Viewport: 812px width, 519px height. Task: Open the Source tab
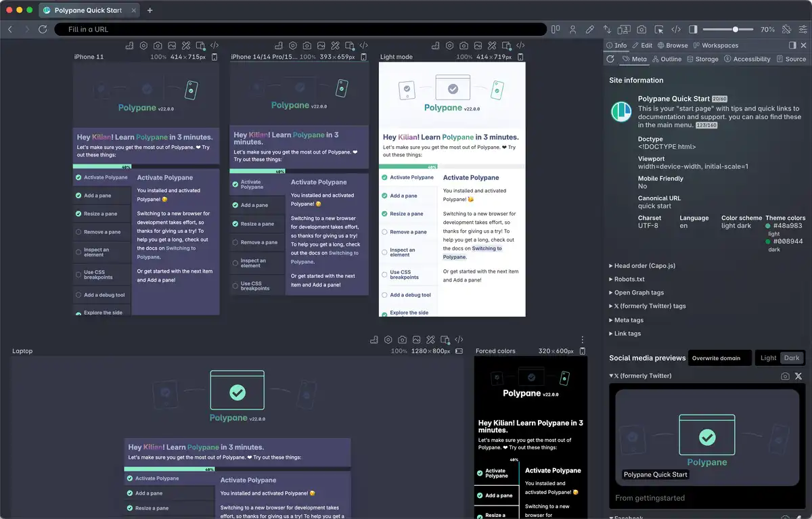pyautogui.click(x=791, y=59)
